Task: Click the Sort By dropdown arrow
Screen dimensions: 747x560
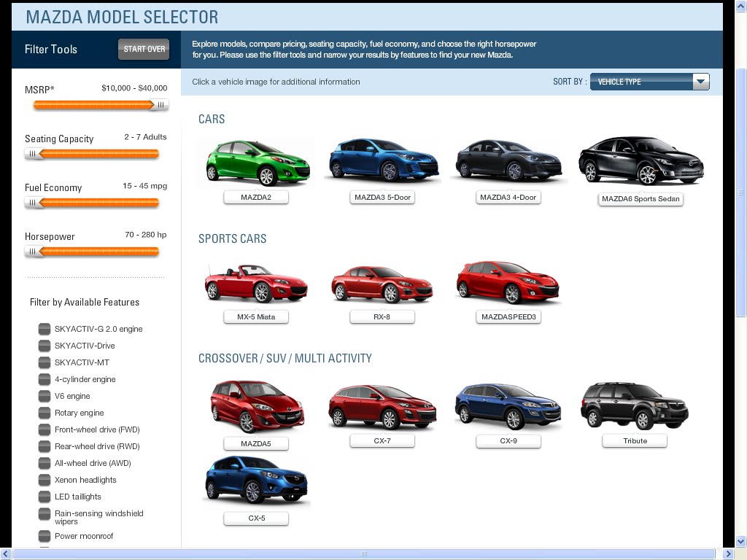Action: [701, 82]
